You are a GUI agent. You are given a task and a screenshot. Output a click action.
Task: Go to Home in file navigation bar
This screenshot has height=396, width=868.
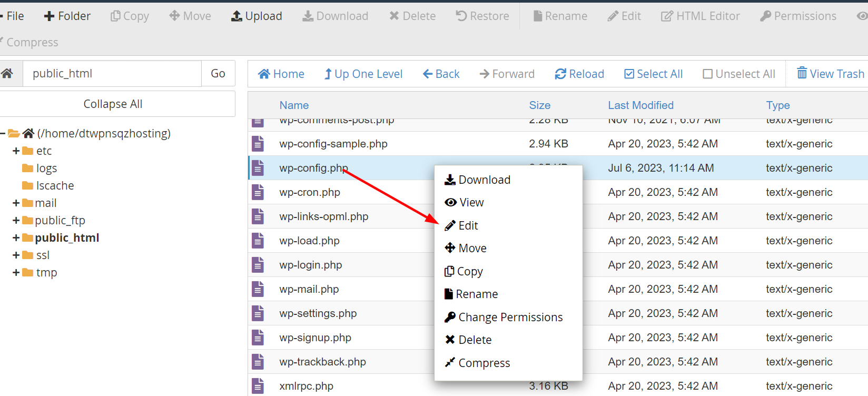coord(281,74)
